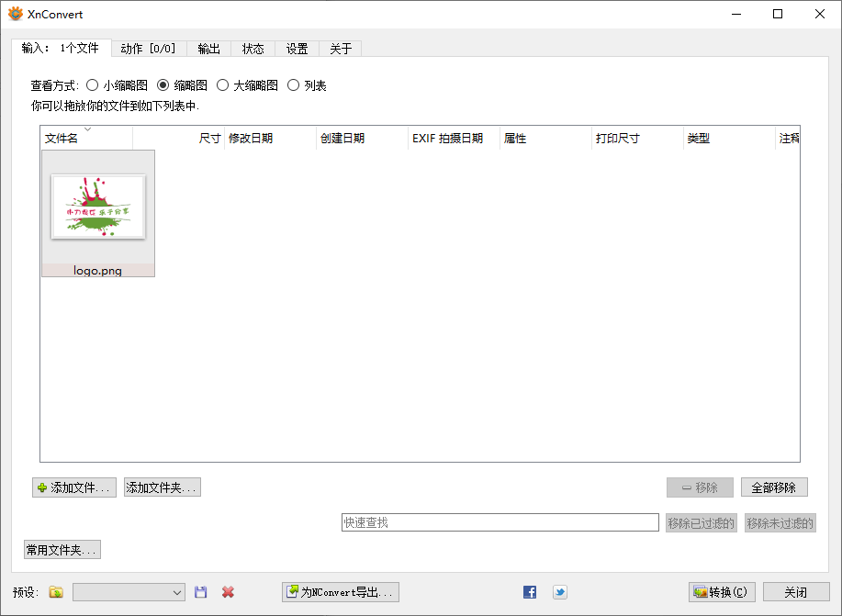This screenshot has height=616, width=842.
Task: Click the 为NConvert导出... button
Action: click(341, 592)
